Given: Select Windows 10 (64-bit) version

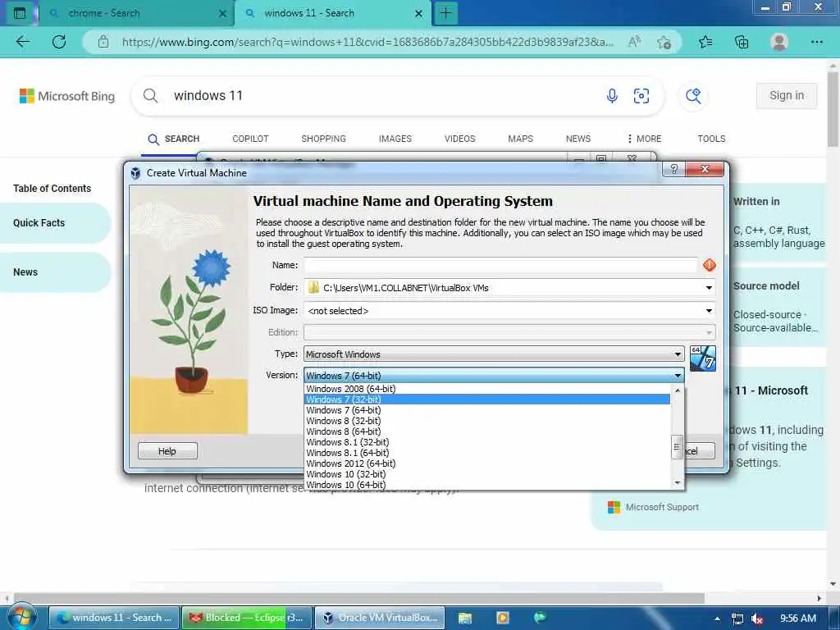Looking at the screenshot, I should point(487,485).
